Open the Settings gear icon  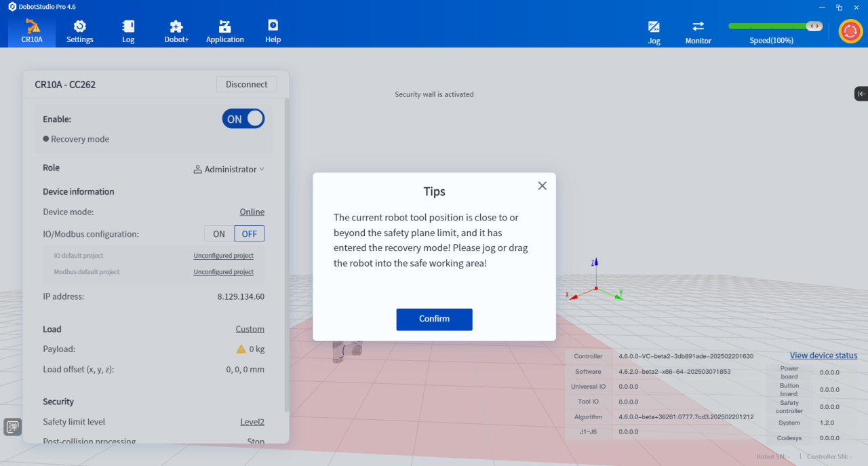[x=79, y=27]
